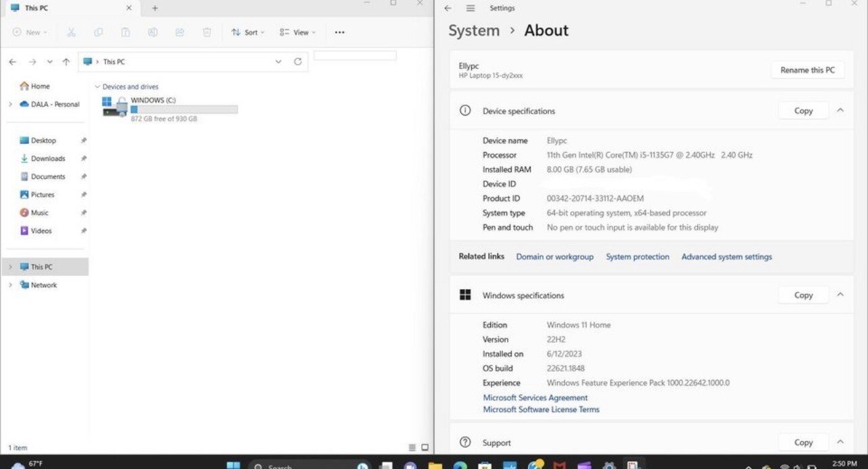Click the Cut scissors icon in toolbar
868x469 pixels.
click(x=71, y=32)
